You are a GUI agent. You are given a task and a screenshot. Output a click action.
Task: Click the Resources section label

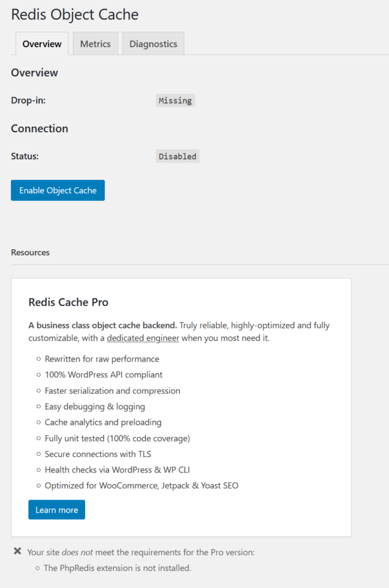click(x=30, y=253)
